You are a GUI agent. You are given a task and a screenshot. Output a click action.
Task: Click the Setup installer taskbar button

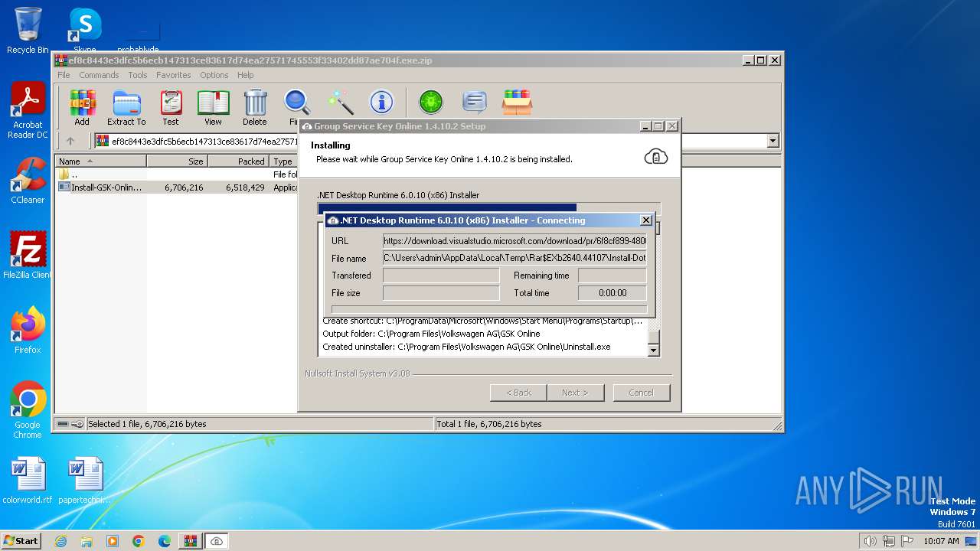click(x=217, y=541)
